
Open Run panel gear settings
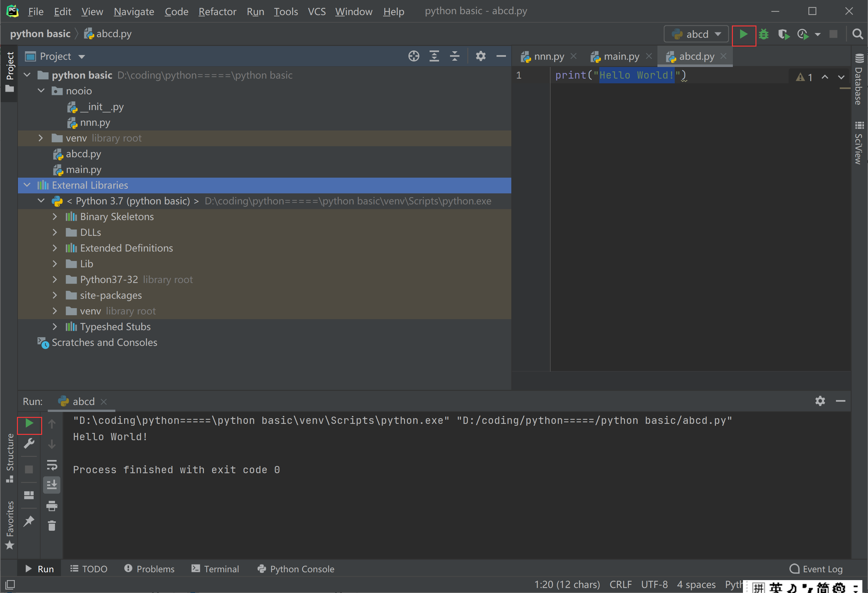coord(820,401)
